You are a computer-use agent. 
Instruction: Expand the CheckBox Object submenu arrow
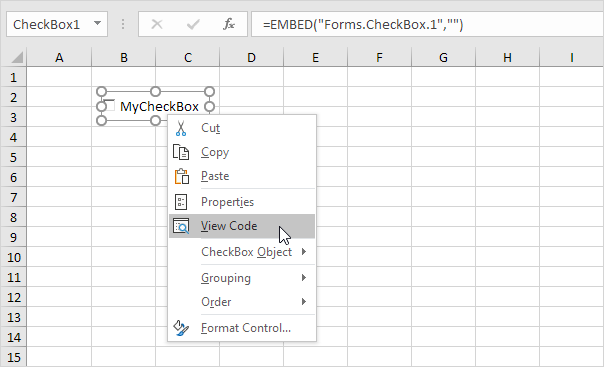coord(304,251)
